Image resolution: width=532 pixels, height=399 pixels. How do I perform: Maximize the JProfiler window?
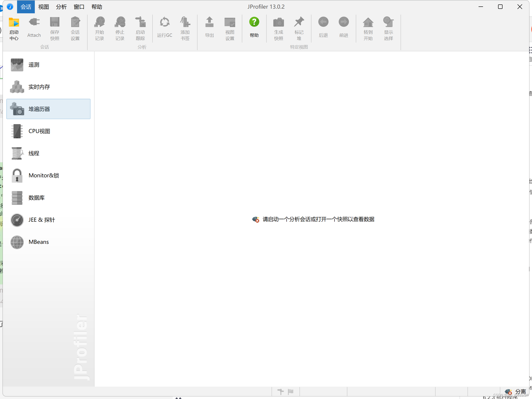coord(500,7)
